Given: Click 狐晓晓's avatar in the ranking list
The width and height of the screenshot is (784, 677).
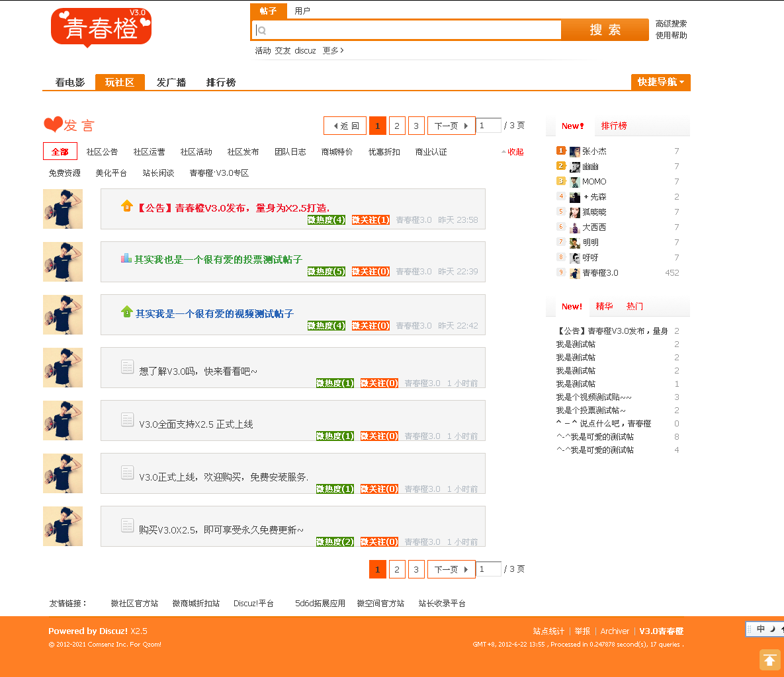Looking at the screenshot, I should coord(575,213).
